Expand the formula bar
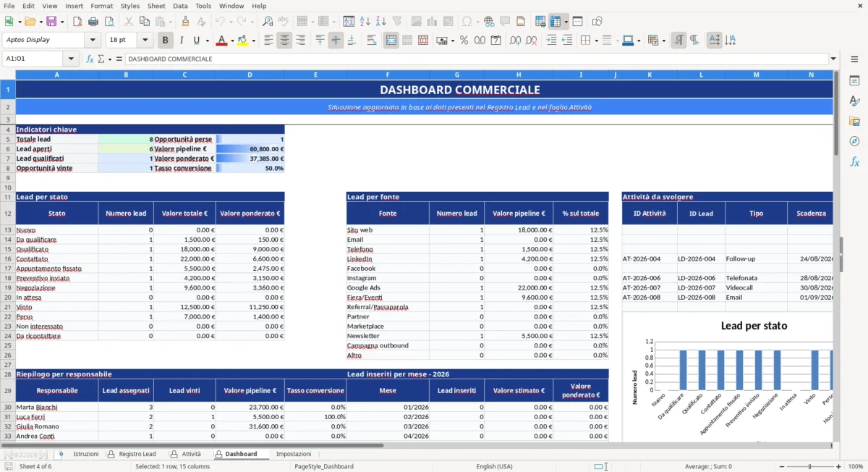The height and width of the screenshot is (472, 868). (x=833, y=59)
